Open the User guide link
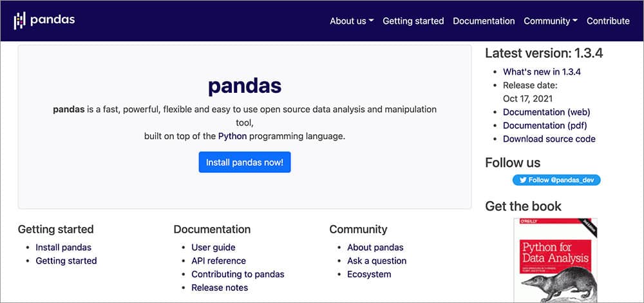 pyautogui.click(x=213, y=248)
